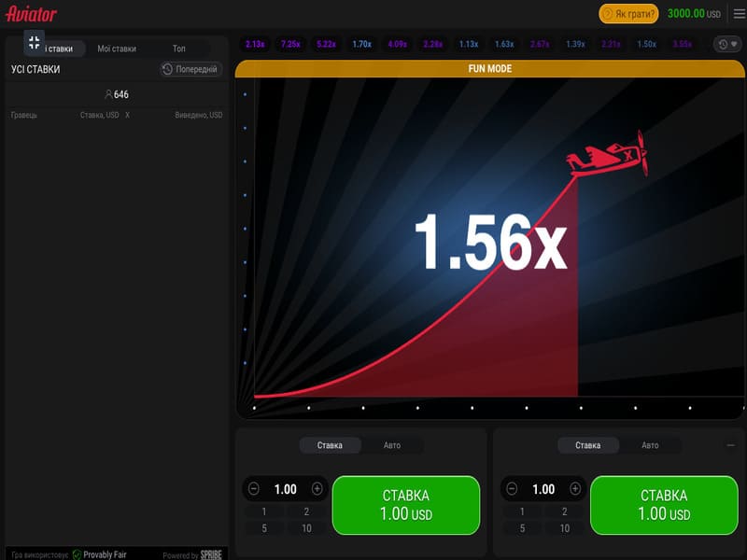Decrease right bet amount with minus icon

[x=512, y=489]
